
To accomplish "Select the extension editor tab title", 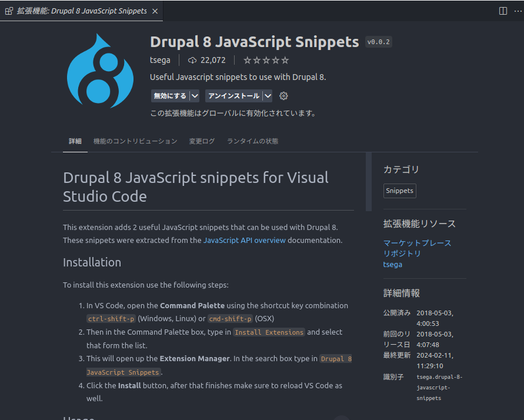I will [82, 11].
